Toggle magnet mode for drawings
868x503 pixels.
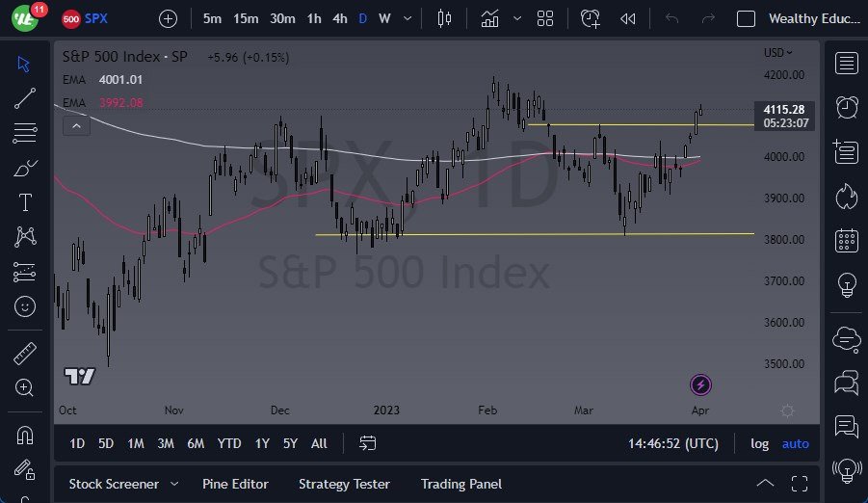25,436
